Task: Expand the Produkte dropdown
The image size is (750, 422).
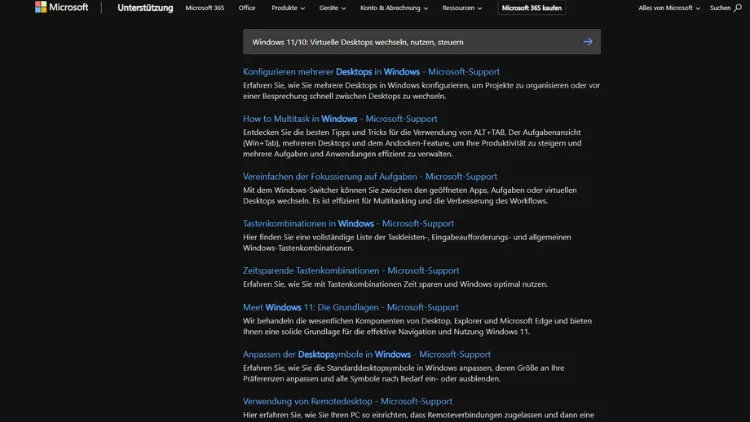Action: (288, 8)
